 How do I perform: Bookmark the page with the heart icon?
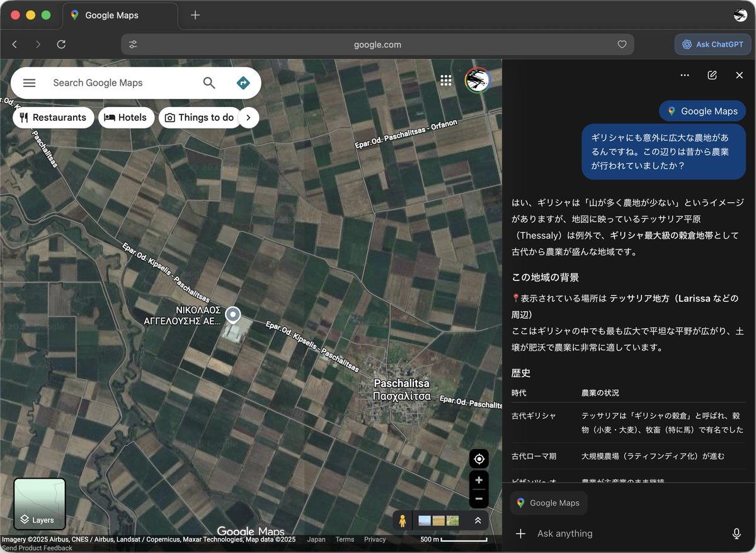(x=622, y=45)
